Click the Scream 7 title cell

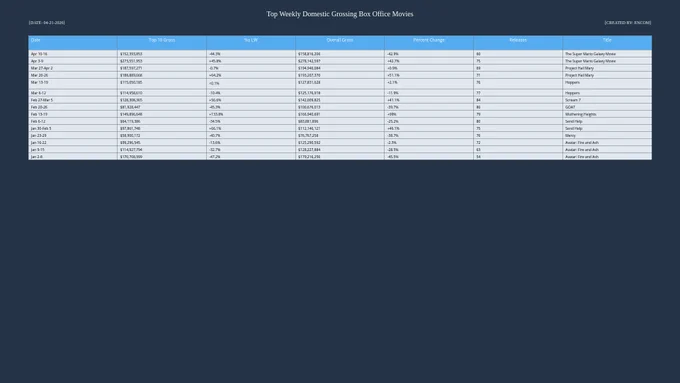[x=607, y=100]
